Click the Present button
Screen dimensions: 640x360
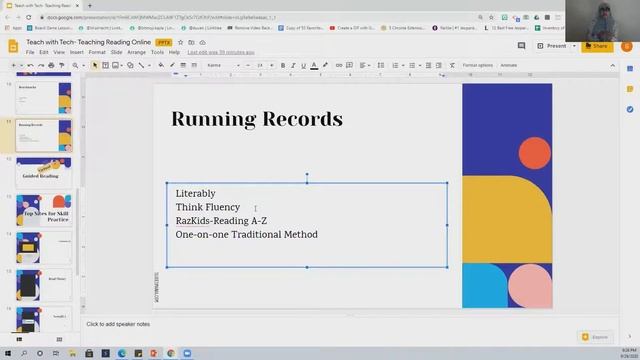(x=552, y=46)
